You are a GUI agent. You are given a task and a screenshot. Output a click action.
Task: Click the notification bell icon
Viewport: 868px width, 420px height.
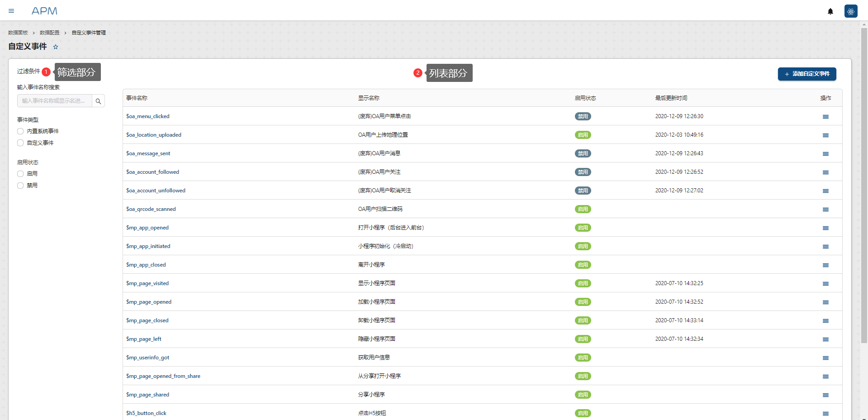[830, 11]
